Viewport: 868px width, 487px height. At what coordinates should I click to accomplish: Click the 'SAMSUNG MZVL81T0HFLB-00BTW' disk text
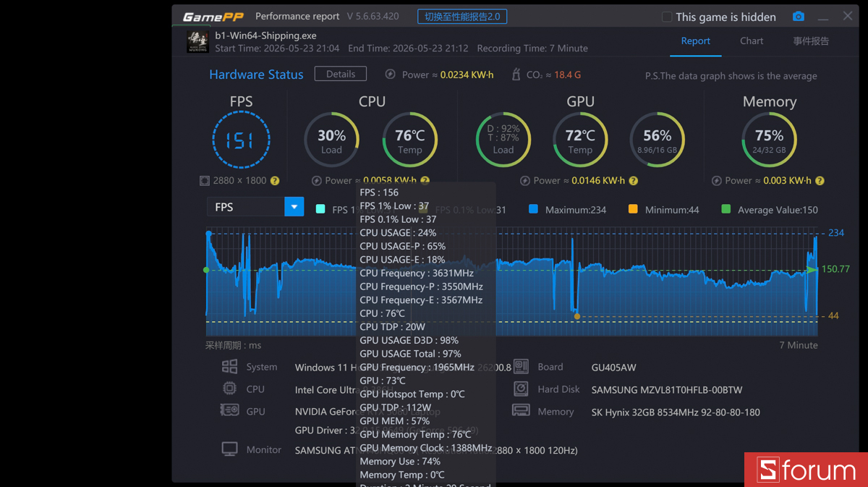click(x=666, y=389)
